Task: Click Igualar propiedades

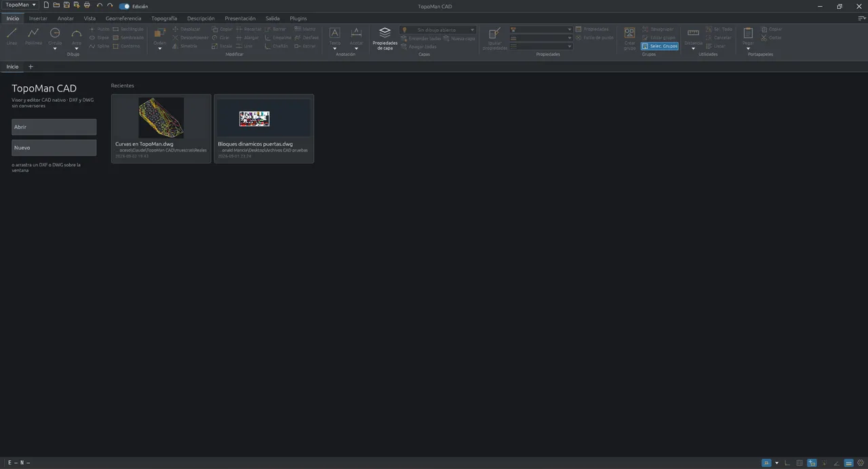Action: pyautogui.click(x=494, y=39)
